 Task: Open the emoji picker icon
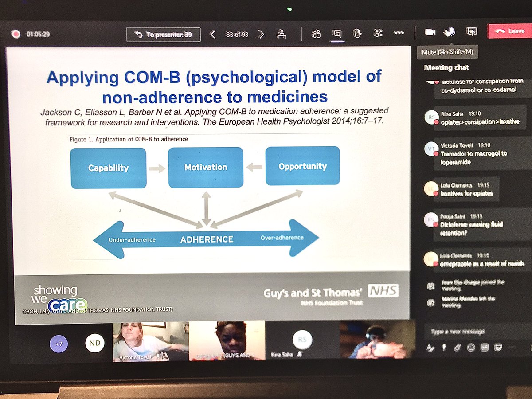pos(471,348)
